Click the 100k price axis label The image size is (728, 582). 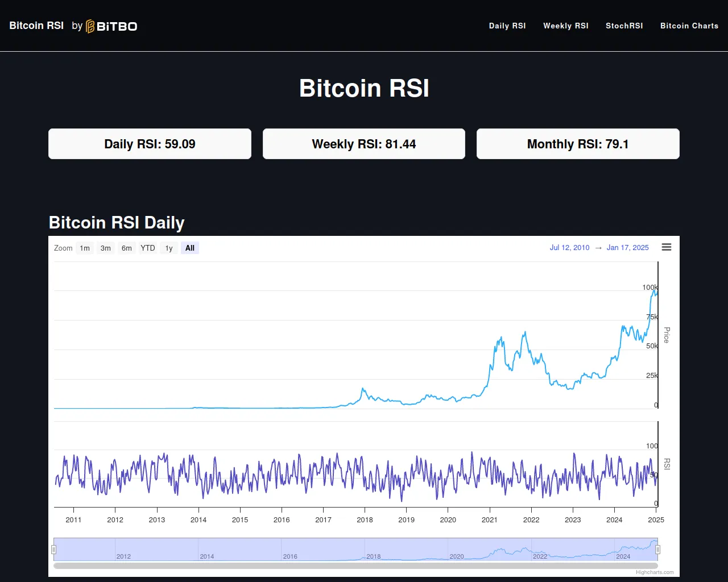650,287
